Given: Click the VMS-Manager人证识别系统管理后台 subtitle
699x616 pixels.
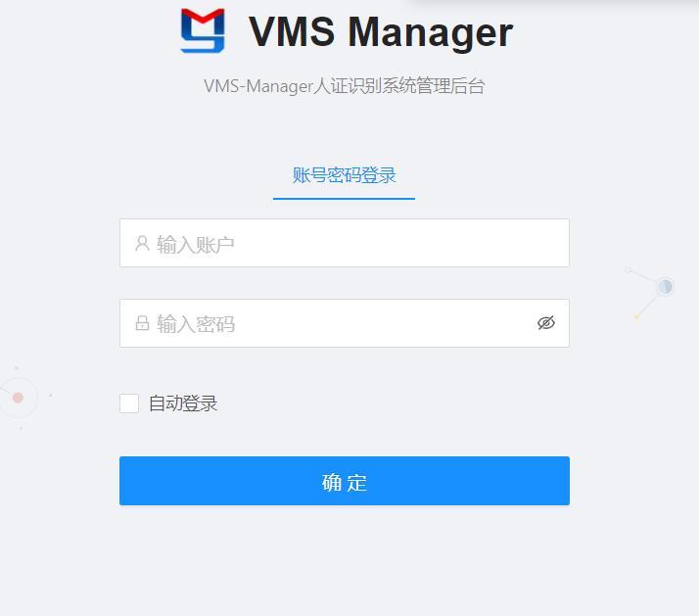Looking at the screenshot, I should point(345,85).
